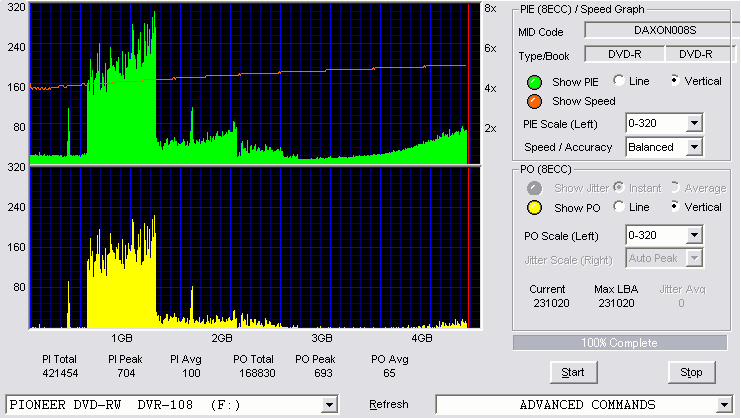The image size is (741, 418).
Task: Click the Stop button
Action: [x=691, y=373]
